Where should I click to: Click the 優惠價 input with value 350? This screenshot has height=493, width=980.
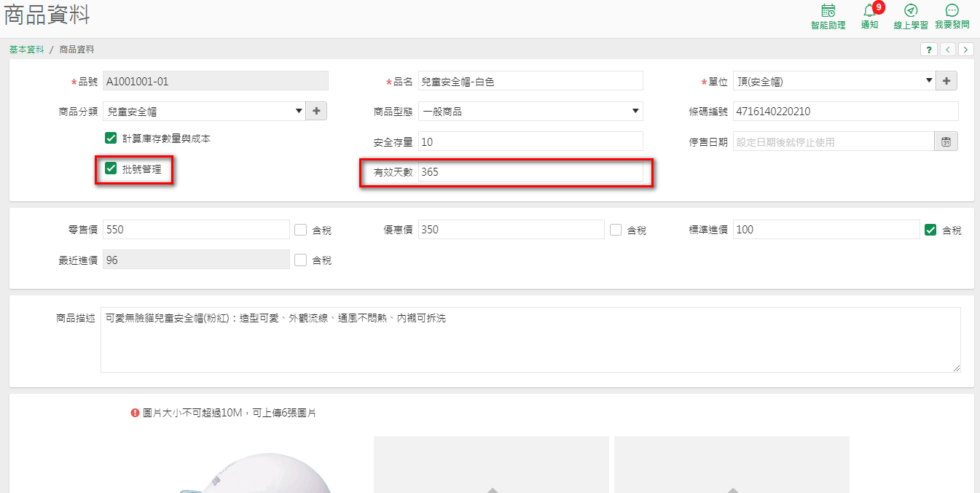511,230
